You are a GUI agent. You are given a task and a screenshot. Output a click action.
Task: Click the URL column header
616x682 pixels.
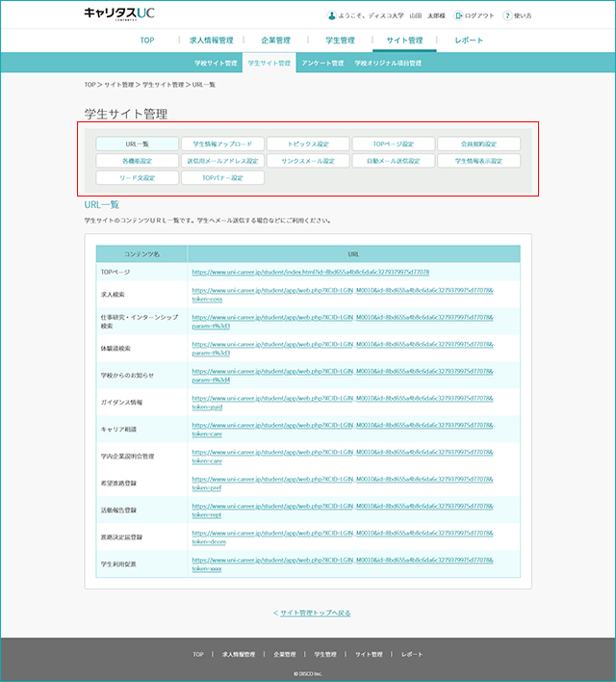point(353,254)
